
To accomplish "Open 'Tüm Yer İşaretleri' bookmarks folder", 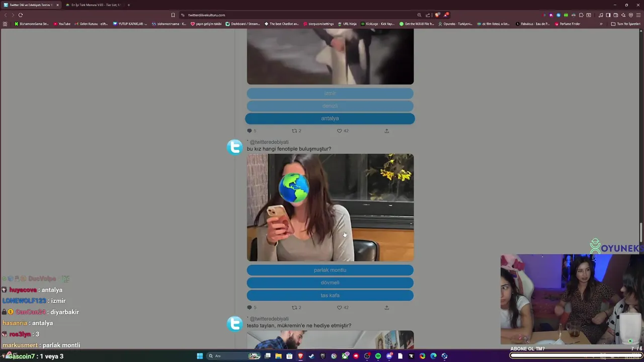I will click(625, 24).
